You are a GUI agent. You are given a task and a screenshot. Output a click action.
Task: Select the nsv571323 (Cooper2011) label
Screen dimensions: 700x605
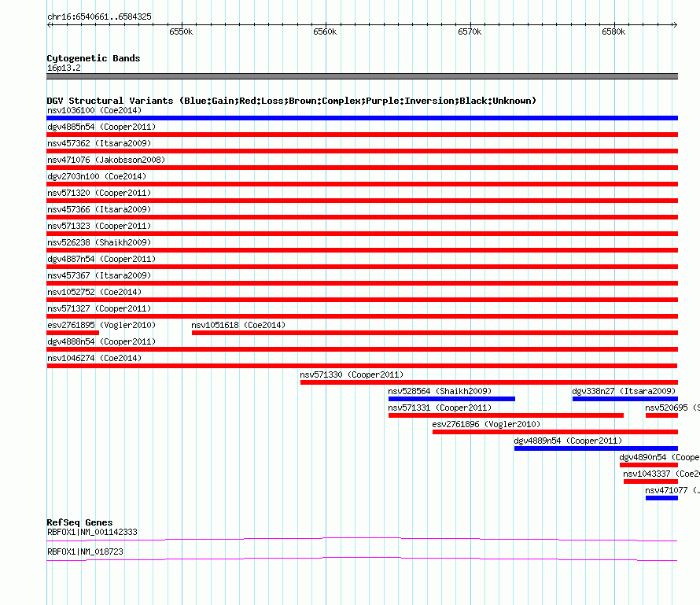tap(99, 226)
